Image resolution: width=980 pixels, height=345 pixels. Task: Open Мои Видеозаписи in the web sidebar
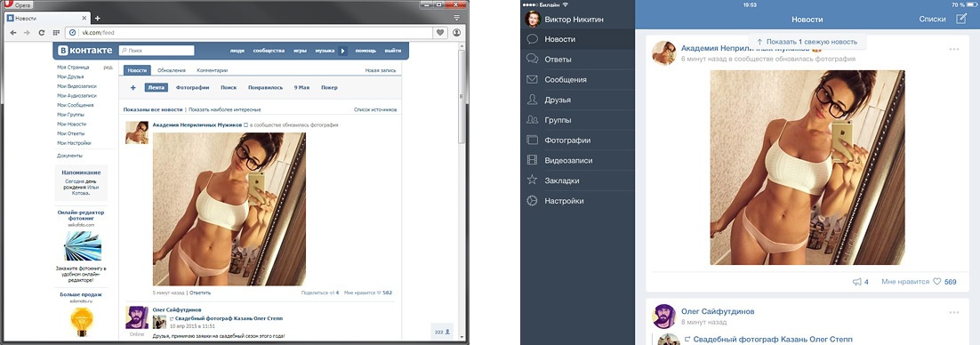(x=76, y=86)
